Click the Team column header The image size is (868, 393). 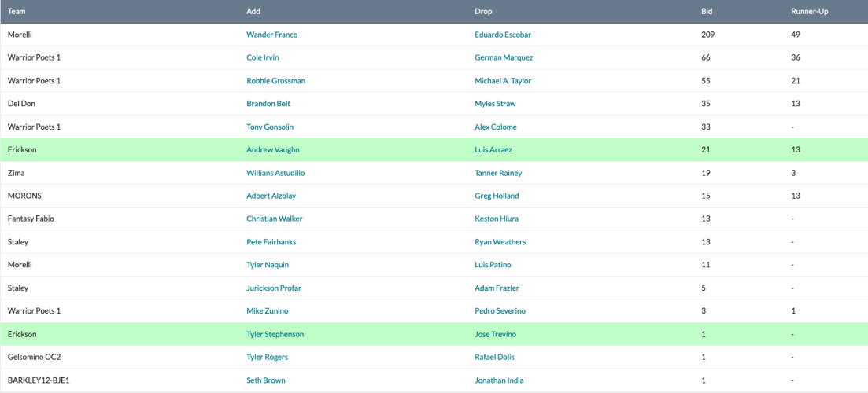(x=17, y=11)
